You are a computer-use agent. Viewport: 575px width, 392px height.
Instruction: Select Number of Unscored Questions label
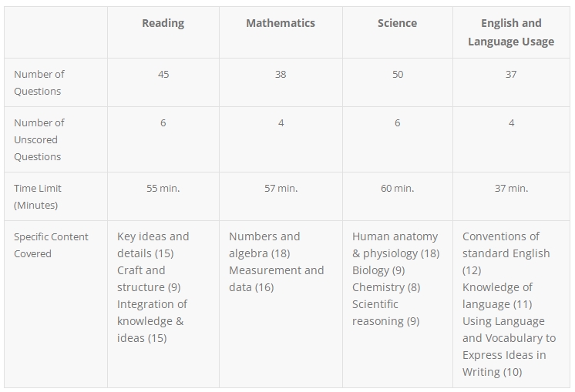click(39, 139)
